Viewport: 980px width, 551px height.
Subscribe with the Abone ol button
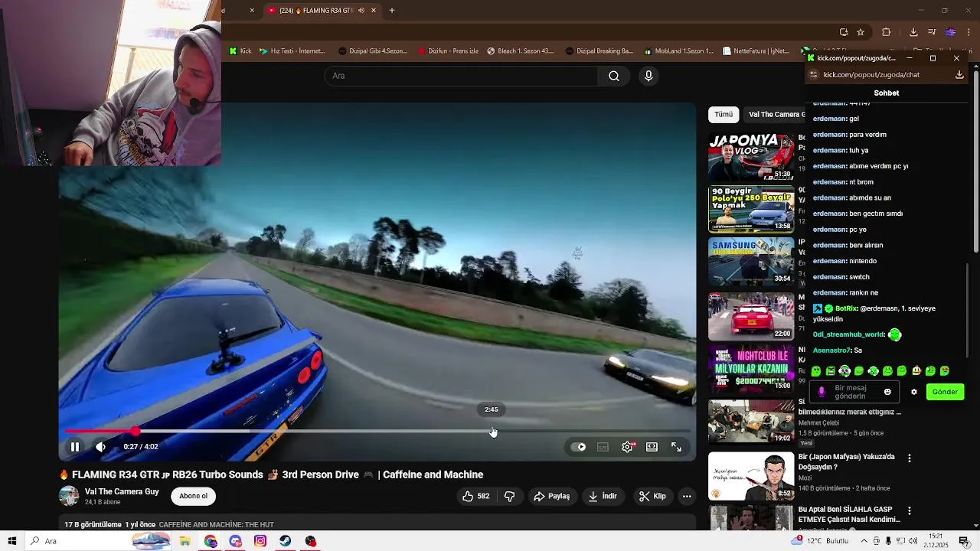[193, 496]
